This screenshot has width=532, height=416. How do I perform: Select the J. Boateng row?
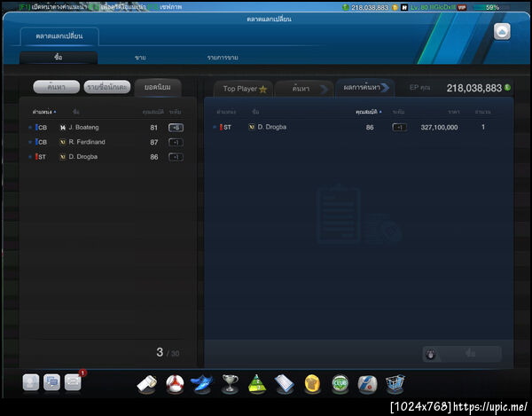point(106,128)
